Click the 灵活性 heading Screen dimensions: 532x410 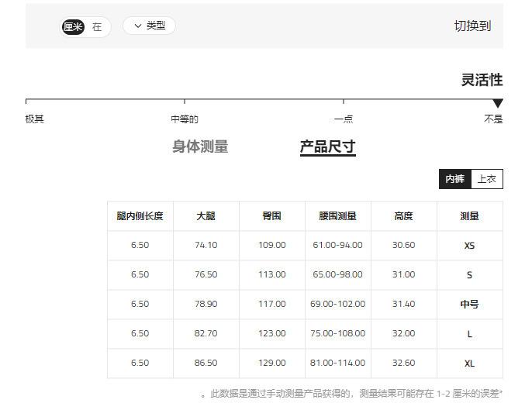(482, 80)
